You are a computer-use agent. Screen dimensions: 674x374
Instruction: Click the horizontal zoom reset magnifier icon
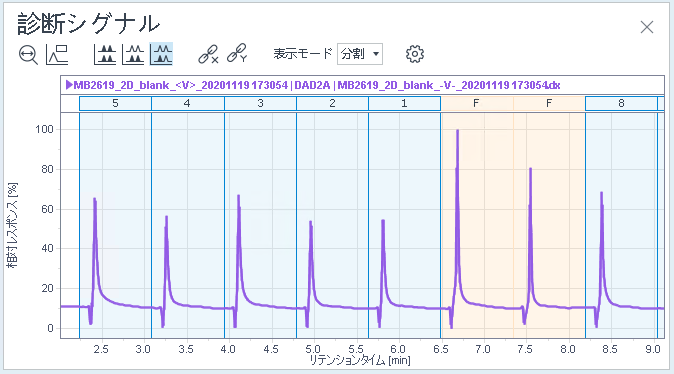pos(28,55)
